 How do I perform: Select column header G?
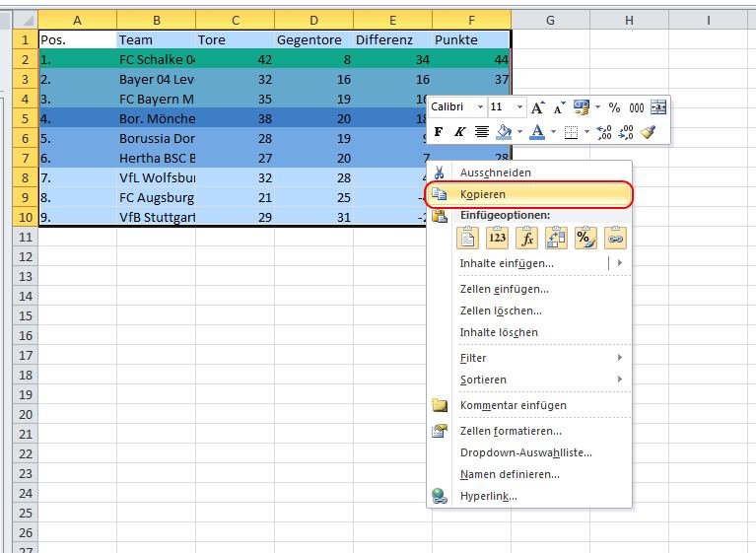(550, 21)
